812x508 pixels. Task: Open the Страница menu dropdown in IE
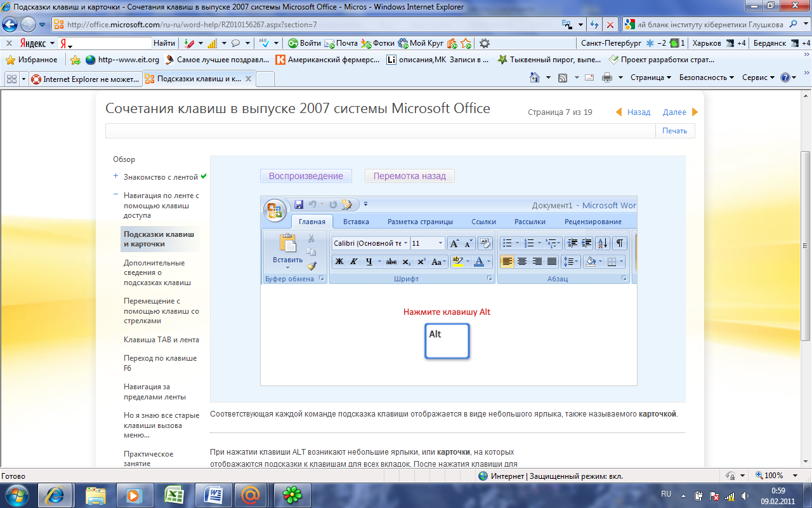[651, 78]
